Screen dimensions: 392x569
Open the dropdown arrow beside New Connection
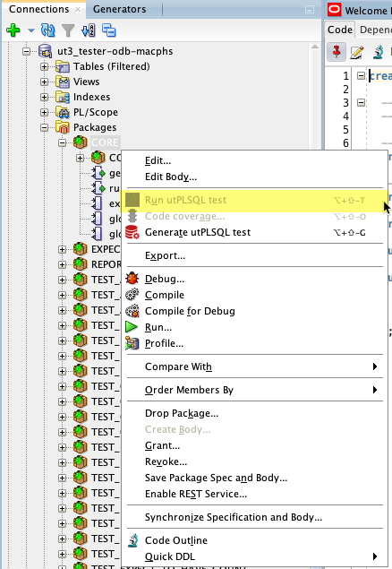(31, 30)
